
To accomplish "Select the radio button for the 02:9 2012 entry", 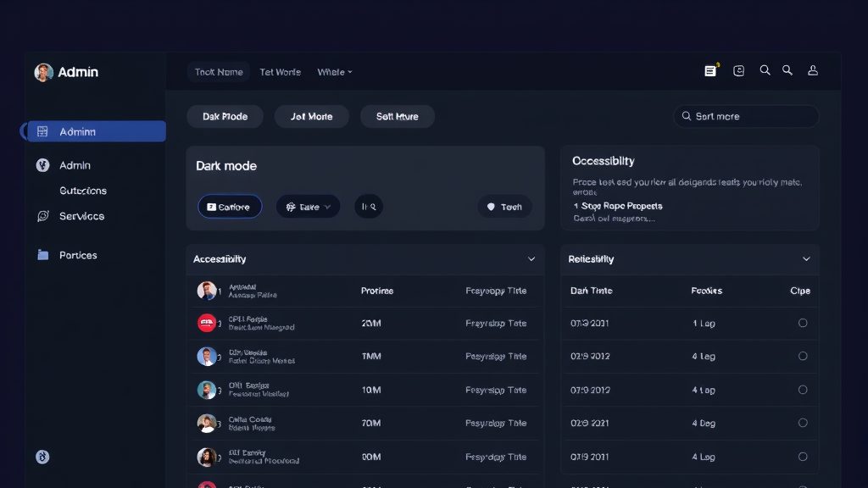I will tap(803, 356).
